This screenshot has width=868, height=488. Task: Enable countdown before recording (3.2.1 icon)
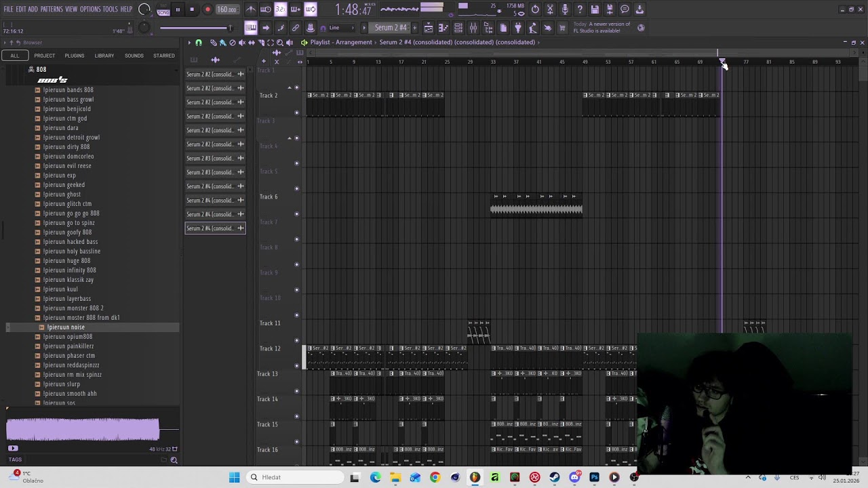[281, 9]
